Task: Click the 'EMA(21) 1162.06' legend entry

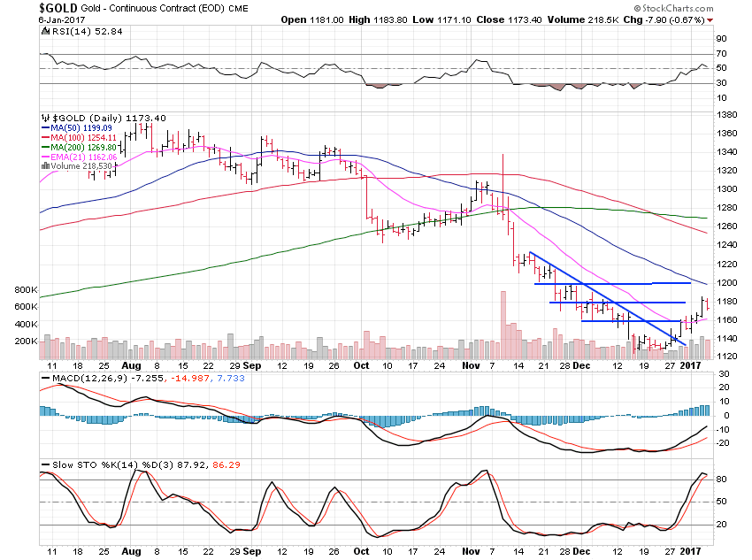Action: point(83,157)
